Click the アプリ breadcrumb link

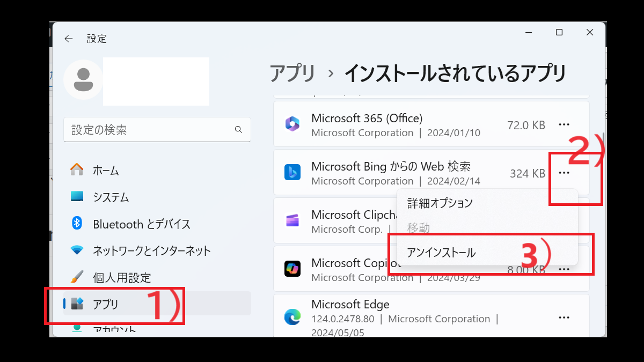click(x=292, y=73)
